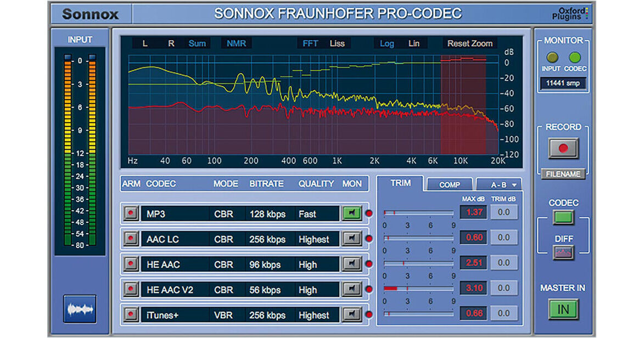Select Lin frequency scale mode
This screenshot has width=644, height=338.
click(x=415, y=43)
